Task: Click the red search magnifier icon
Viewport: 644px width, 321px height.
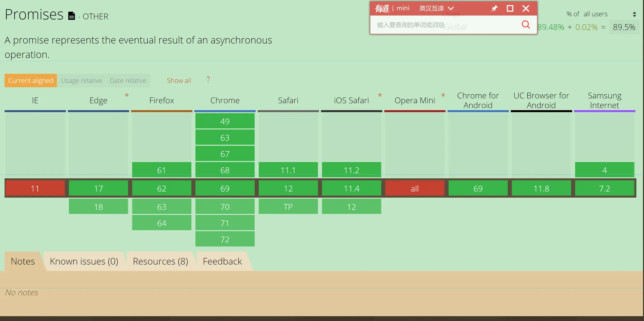Action: 526,25
